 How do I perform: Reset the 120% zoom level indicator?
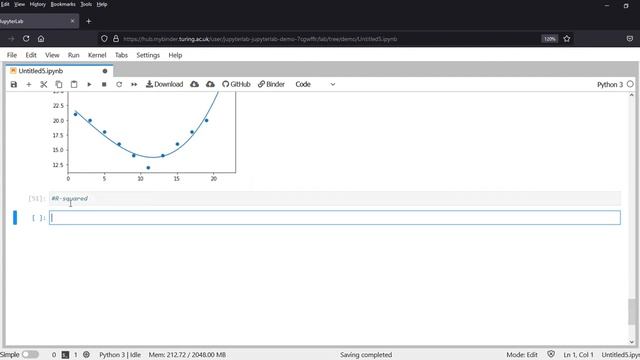tap(549, 39)
